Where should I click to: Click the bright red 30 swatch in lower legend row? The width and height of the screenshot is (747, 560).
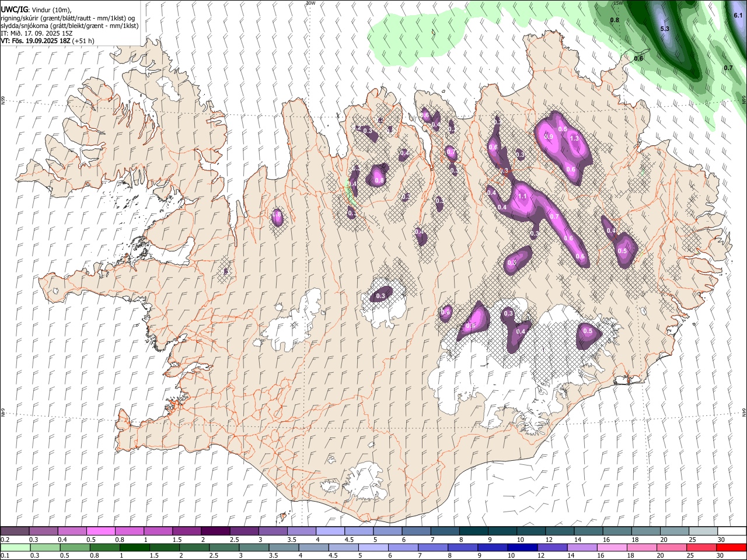(x=731, y=547)
